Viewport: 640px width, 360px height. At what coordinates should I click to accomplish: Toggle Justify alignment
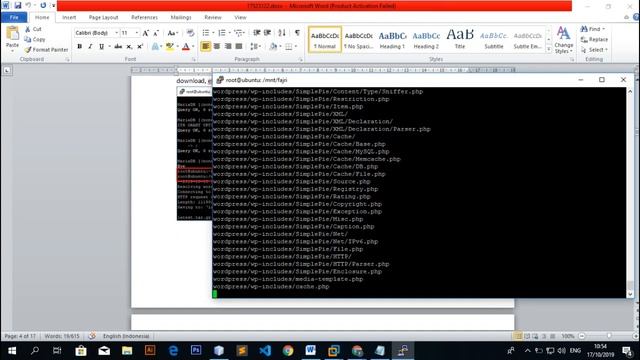239,47
